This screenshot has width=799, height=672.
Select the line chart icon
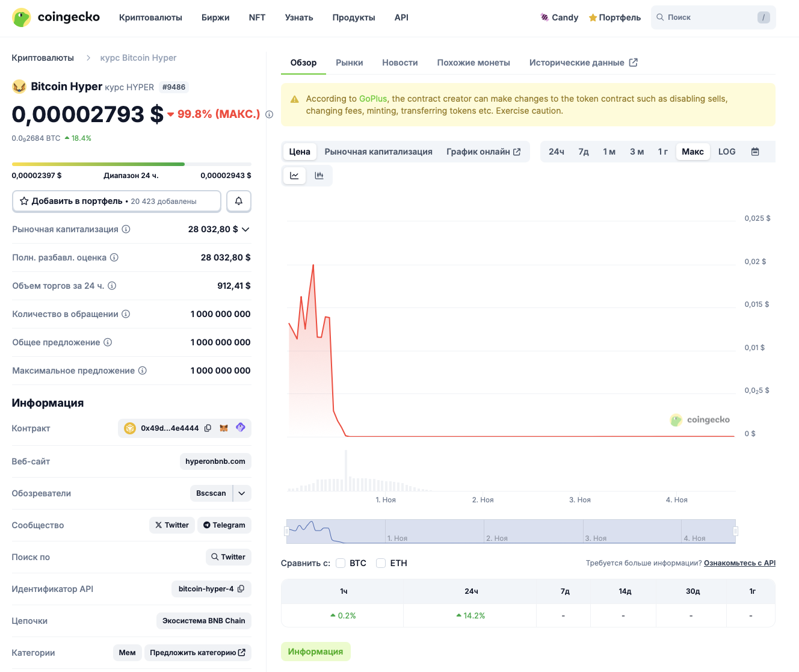294,175
